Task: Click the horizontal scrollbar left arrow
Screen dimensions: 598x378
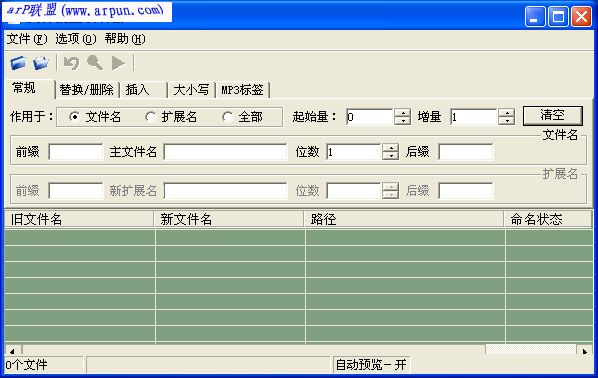Action: pyautogui.click(x=13, y=350)
